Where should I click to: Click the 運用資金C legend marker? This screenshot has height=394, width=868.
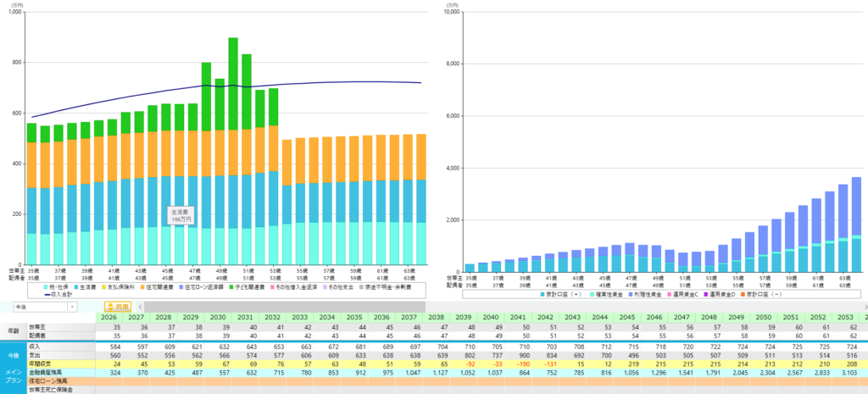click(x=620, y=293)
